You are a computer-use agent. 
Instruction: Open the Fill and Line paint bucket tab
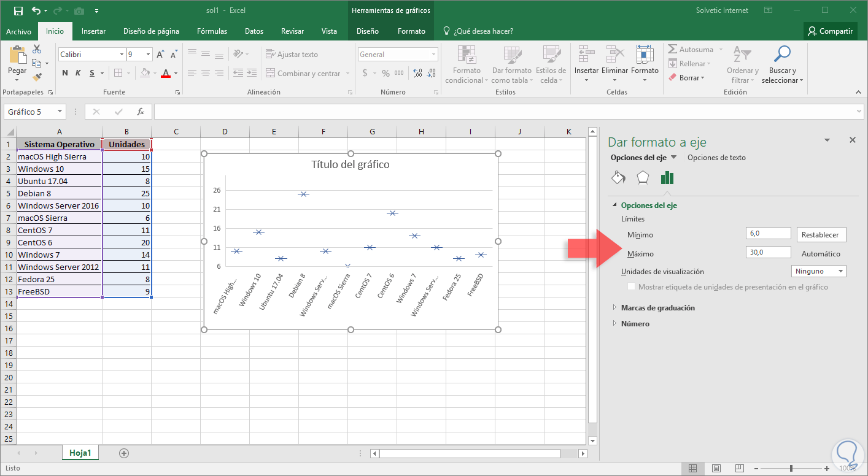[x=618, y=178]
